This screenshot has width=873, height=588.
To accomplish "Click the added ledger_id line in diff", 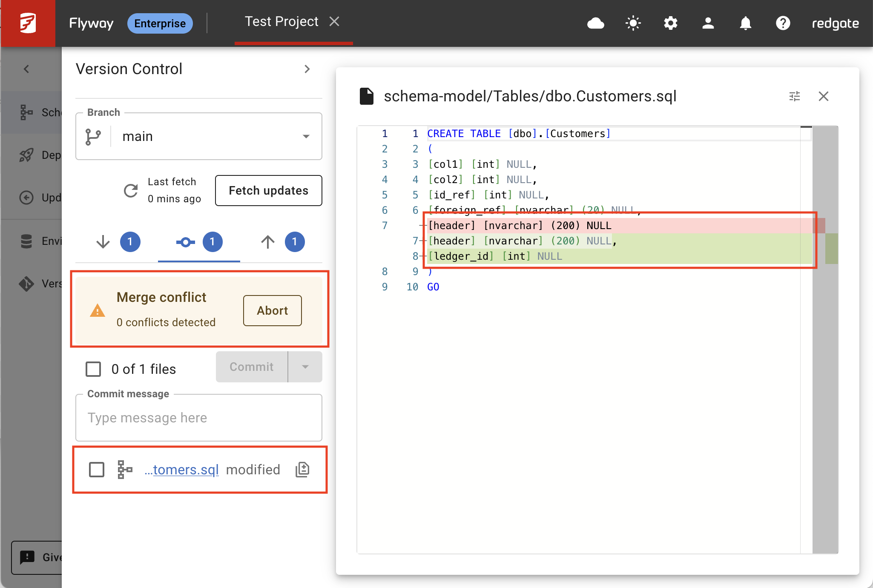I will 620,256.
